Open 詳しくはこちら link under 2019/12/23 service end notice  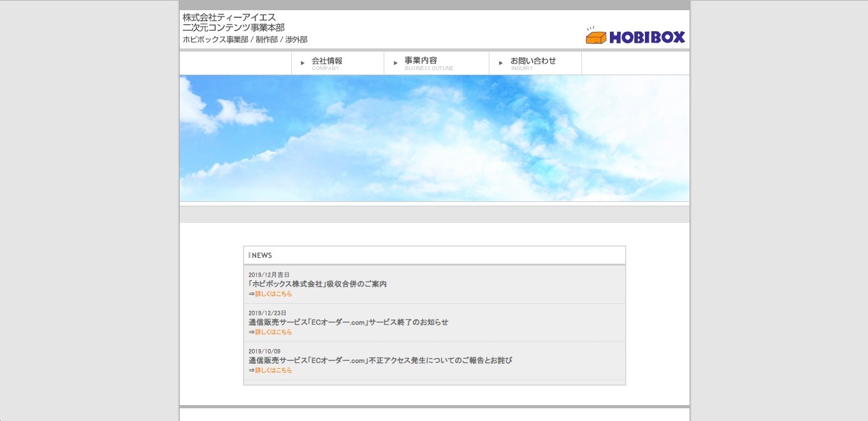point(273,332)
